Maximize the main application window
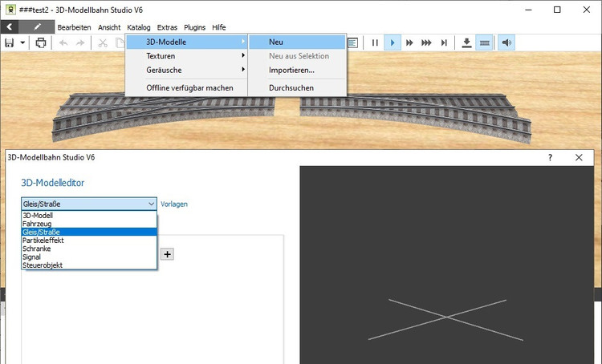602x364 pixels. point(557,10)
